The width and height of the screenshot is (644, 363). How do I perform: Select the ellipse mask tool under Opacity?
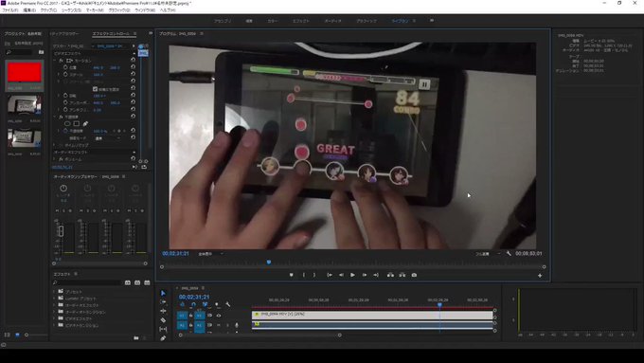click(67, 123)
